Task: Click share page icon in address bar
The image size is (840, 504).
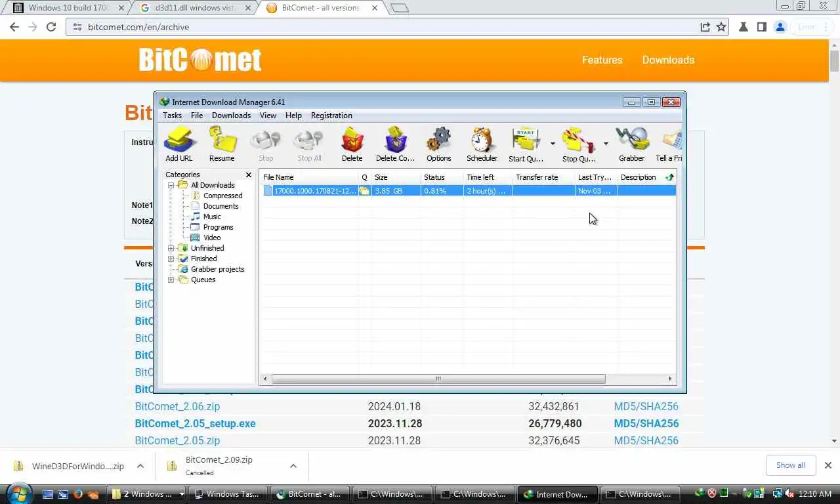Action: pos(705,27)
